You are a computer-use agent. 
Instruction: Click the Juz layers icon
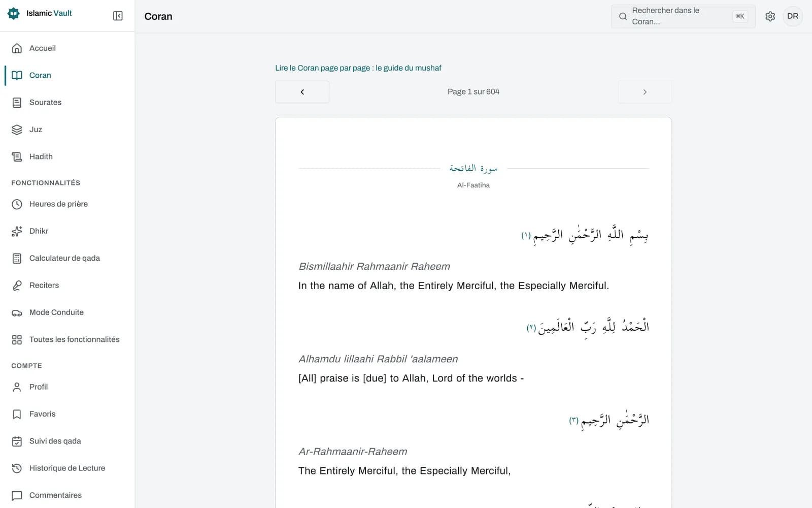(17, 130)
